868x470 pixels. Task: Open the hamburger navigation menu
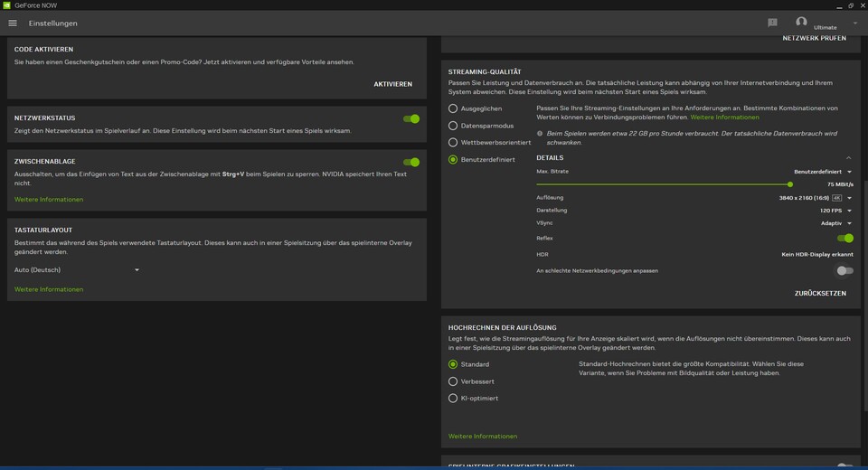tap(12, 23)
